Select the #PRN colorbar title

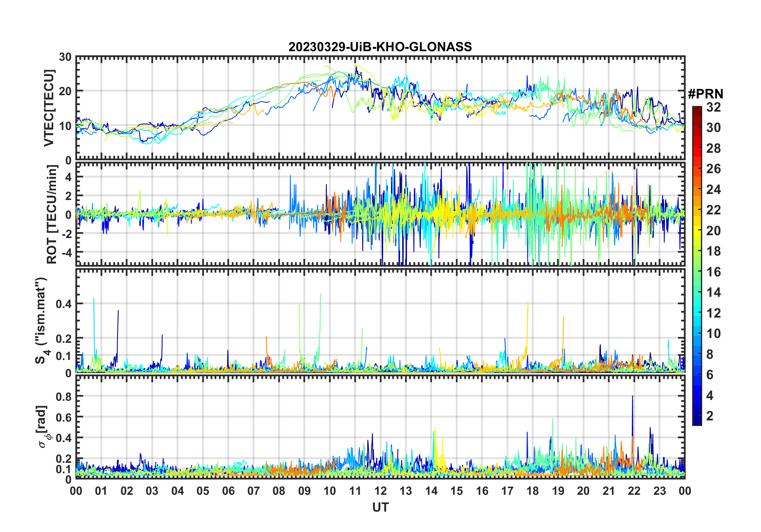coord(705,94)
